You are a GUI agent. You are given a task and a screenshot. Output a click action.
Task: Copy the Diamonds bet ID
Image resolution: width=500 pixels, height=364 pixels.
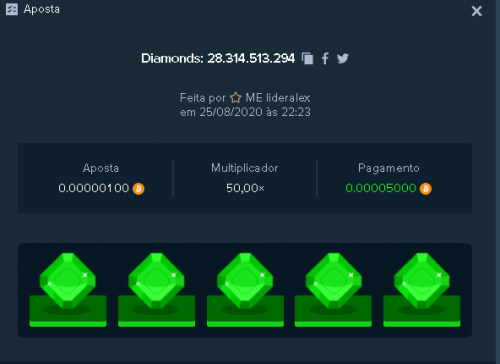click(307, 58)
